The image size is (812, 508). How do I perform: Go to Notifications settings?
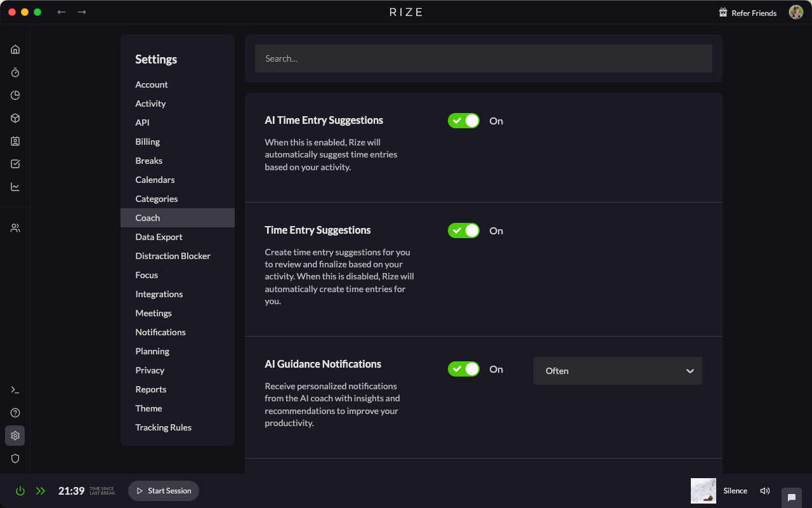pos(178,332)
